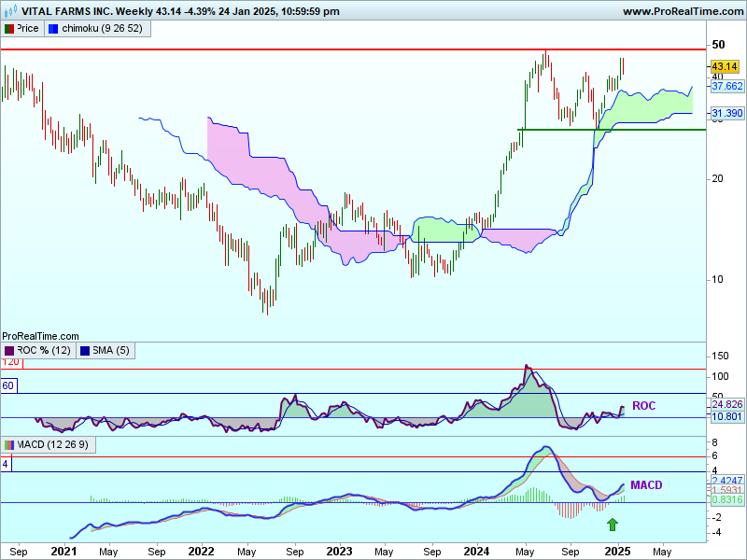This screenshot has height=560, width=747.
Task: Click the Price red-green color icon
Action: pos(9,29)
